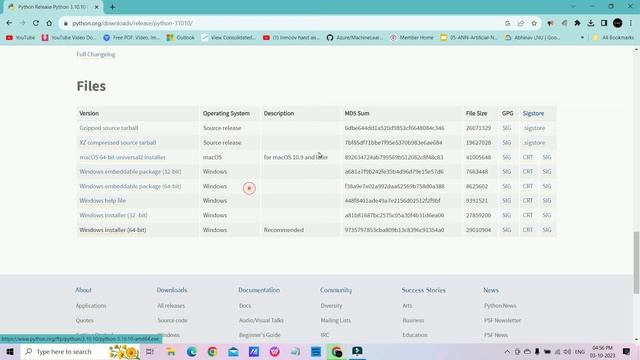The width and height of the screenshot is (640, 360).
Task: Download Windows embeddable package (64-bit)
Action: pos(130,187)
